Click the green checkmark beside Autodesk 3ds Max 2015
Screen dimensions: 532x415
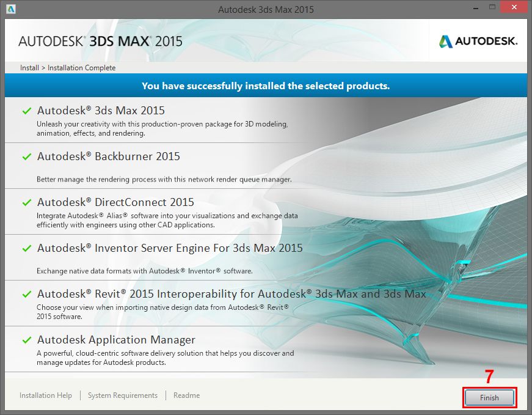tap(27, 111)
